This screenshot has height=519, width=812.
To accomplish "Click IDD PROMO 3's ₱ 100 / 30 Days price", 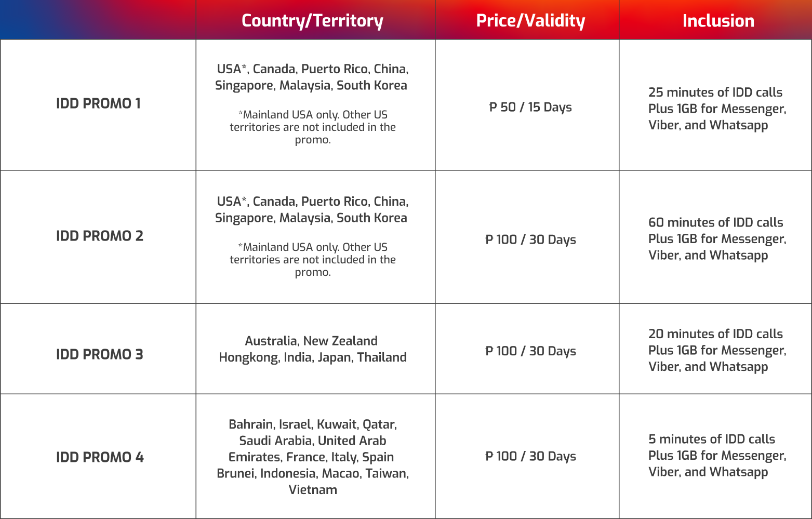I will pos(530,351).
